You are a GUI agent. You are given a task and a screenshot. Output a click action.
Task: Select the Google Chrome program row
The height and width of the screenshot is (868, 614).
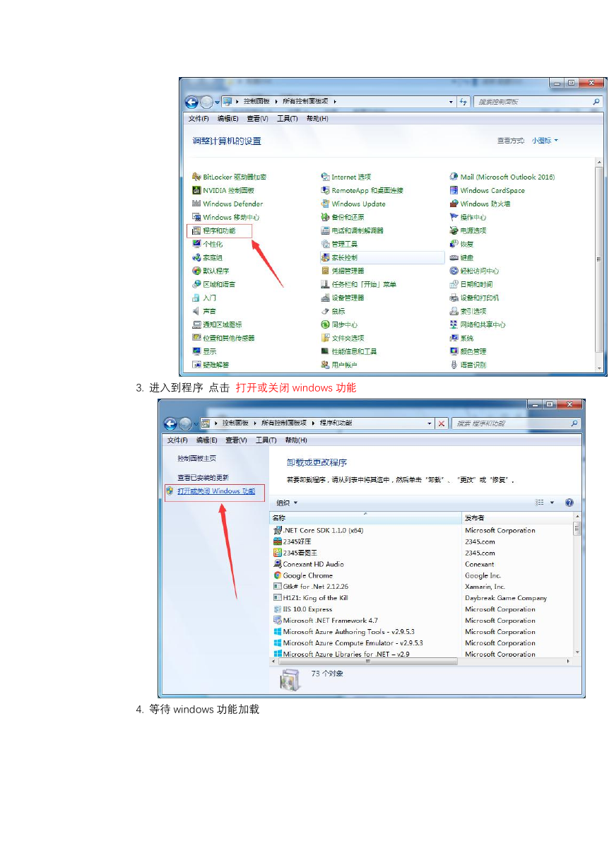coord(422,575)
